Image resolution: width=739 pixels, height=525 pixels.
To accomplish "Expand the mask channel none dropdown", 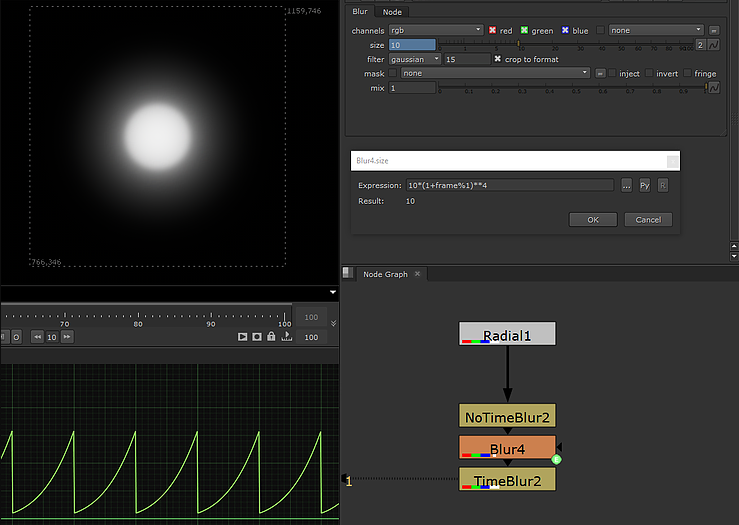I will tap(495, 73).
